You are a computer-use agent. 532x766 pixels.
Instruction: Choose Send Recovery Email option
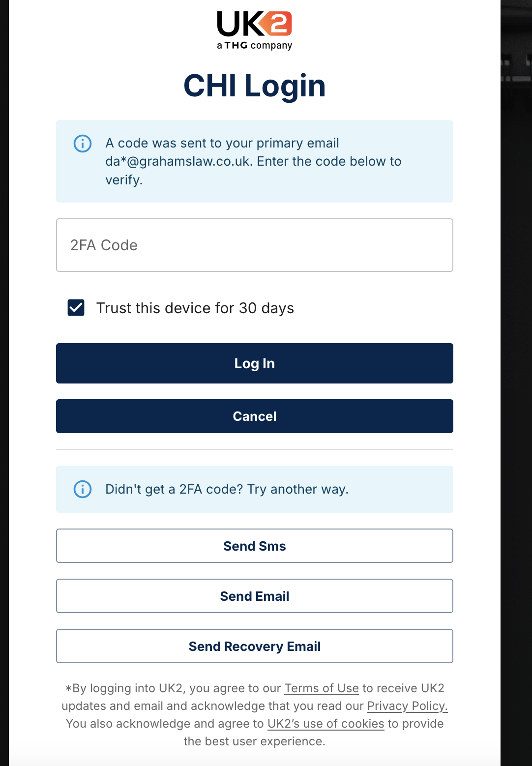pyautogui.click(x=254, y=646)
